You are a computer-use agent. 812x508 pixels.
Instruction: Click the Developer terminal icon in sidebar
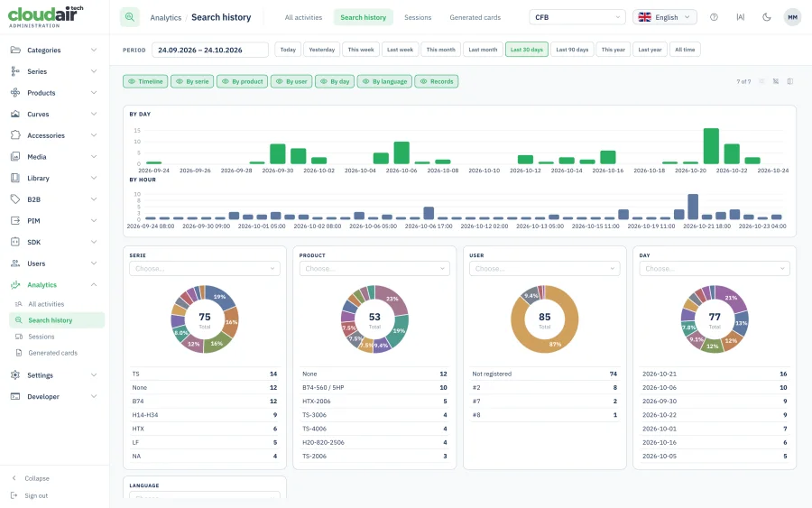click(15, 396)
